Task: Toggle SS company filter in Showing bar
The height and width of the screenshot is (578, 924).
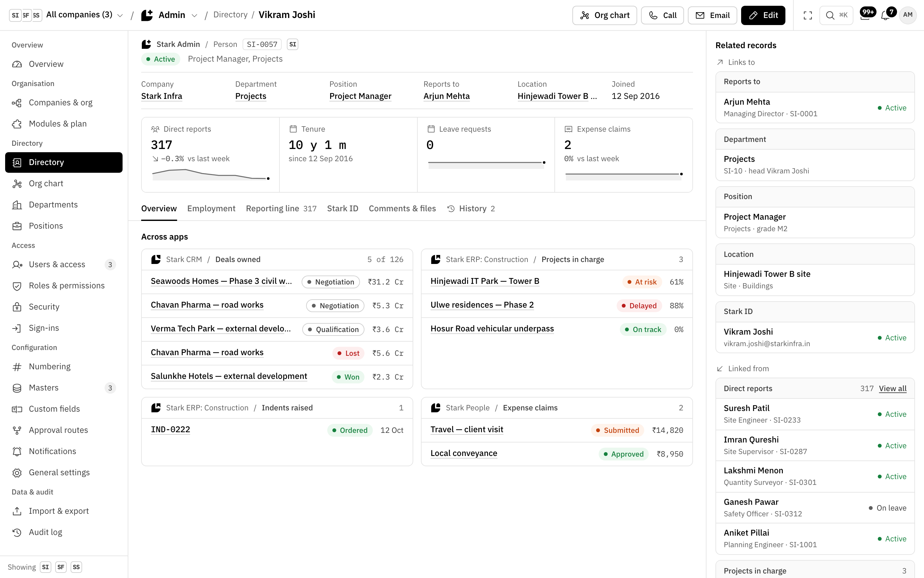Action: click(x=76, y=567)
